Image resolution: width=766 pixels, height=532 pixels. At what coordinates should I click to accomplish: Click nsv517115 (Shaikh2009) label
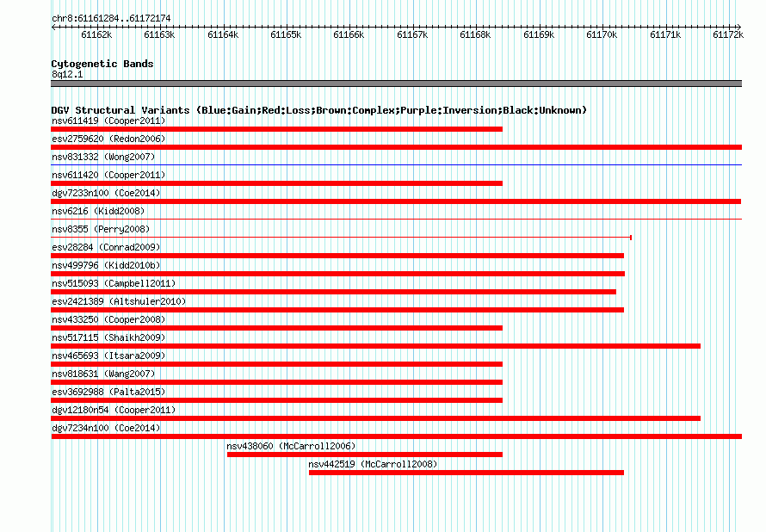tap(108, 337)
